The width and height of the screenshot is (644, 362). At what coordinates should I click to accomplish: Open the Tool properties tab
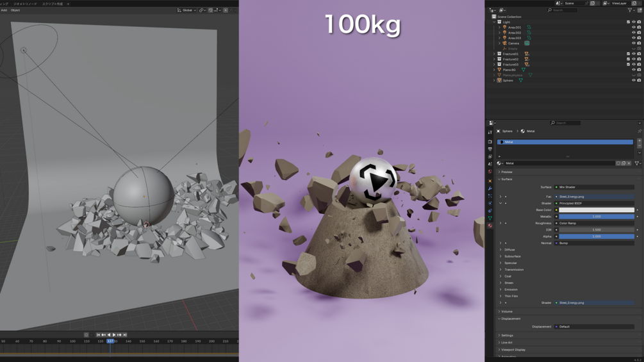(x=490, y=132)
